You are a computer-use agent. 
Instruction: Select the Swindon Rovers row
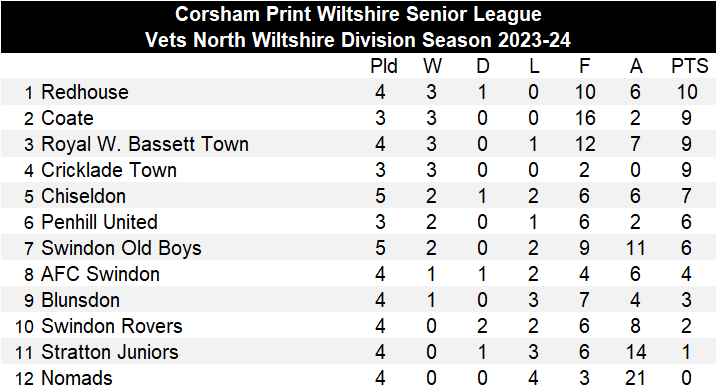pos(358,327)
